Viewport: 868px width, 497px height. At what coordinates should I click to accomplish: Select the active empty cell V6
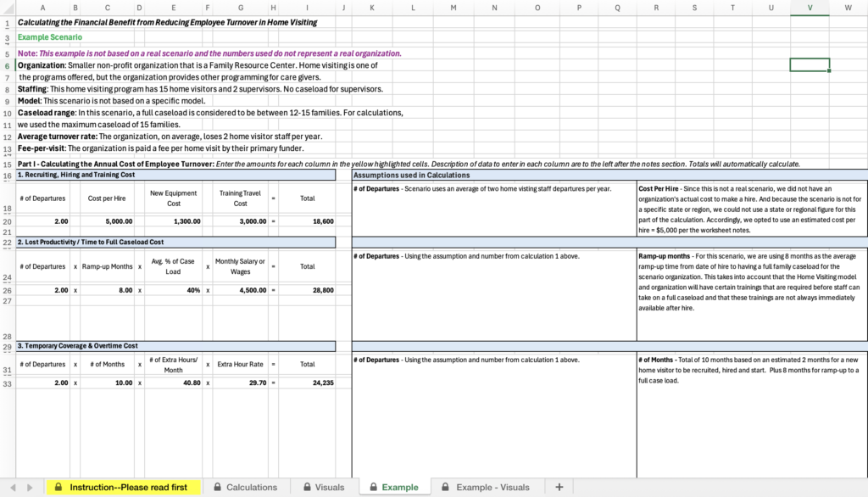(x=810, y=64)
